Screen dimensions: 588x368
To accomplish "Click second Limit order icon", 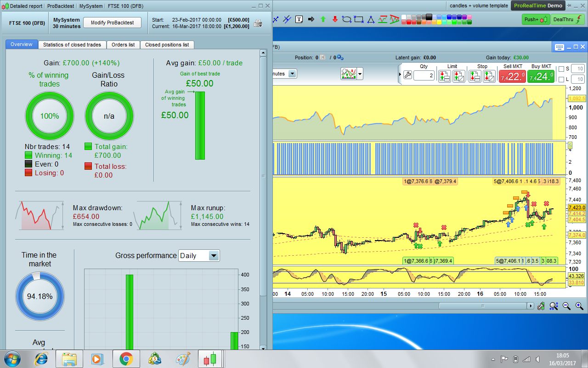I will click(458, 76).
